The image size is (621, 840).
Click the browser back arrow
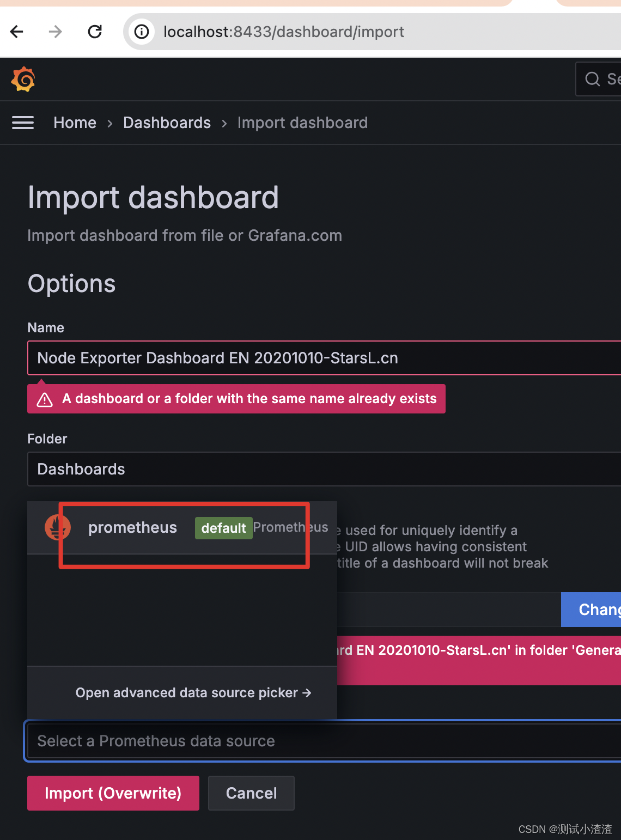pos(17,32)
